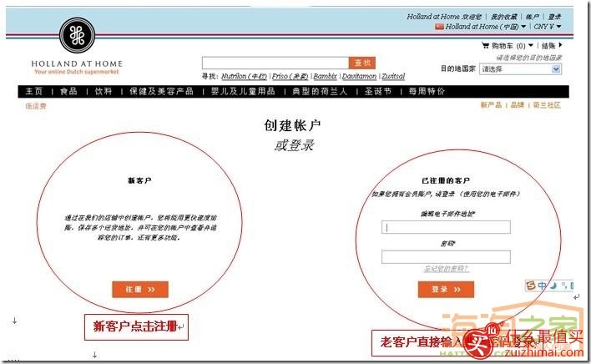This screenshot has width=591, height=364.
Task: Click the Davitamon quick search link
Action: coord(359,76)
